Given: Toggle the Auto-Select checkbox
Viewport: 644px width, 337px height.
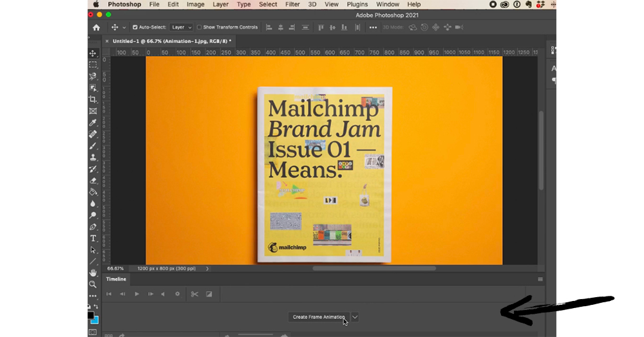Looking at the screenshot, I should click(x=135, y=28).
